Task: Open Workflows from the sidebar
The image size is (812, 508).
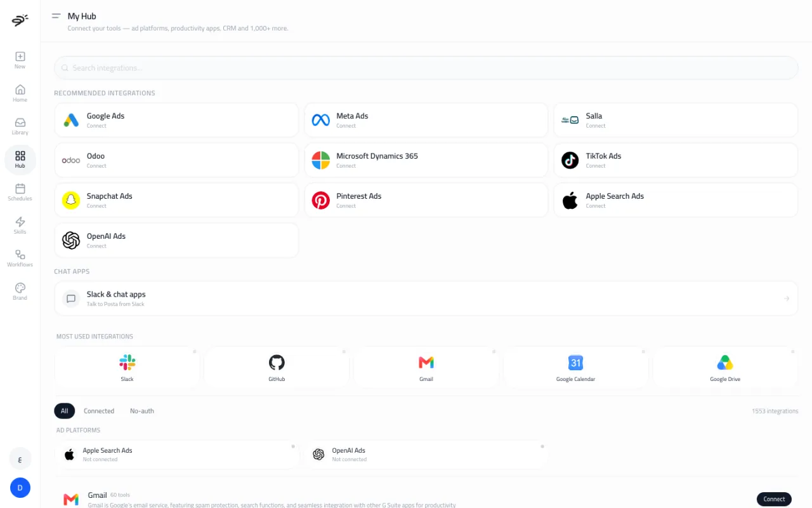Action: (x=20, y=258)
